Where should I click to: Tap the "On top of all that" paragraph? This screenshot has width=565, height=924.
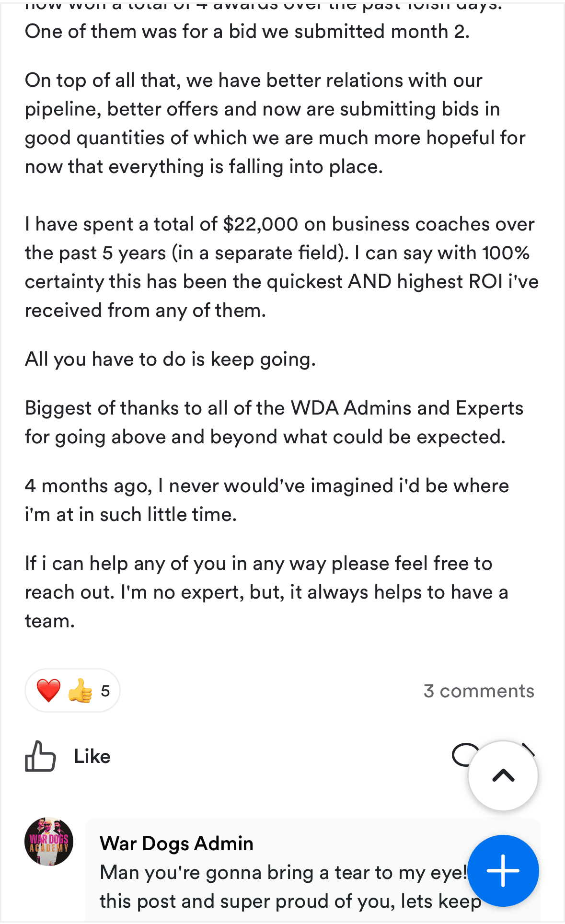275,123
